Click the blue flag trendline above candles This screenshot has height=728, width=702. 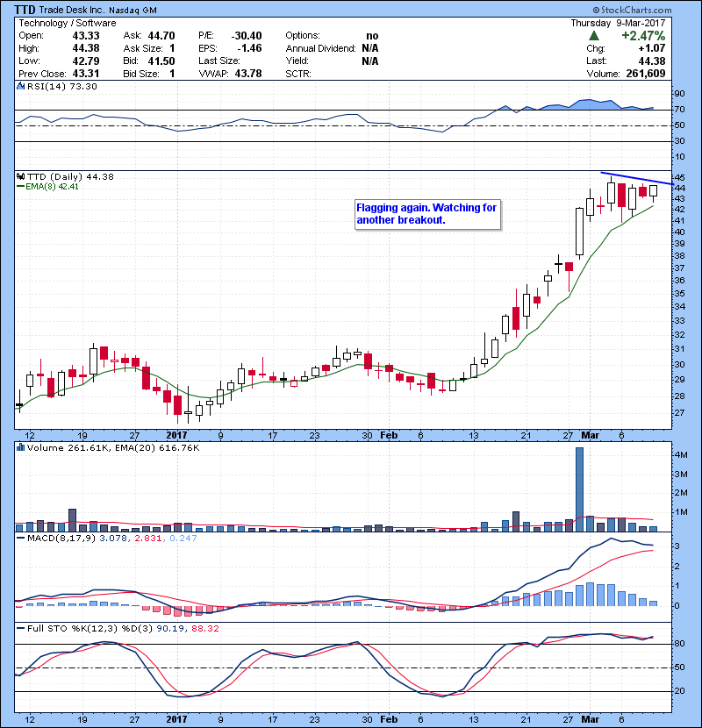pos(637,179)
